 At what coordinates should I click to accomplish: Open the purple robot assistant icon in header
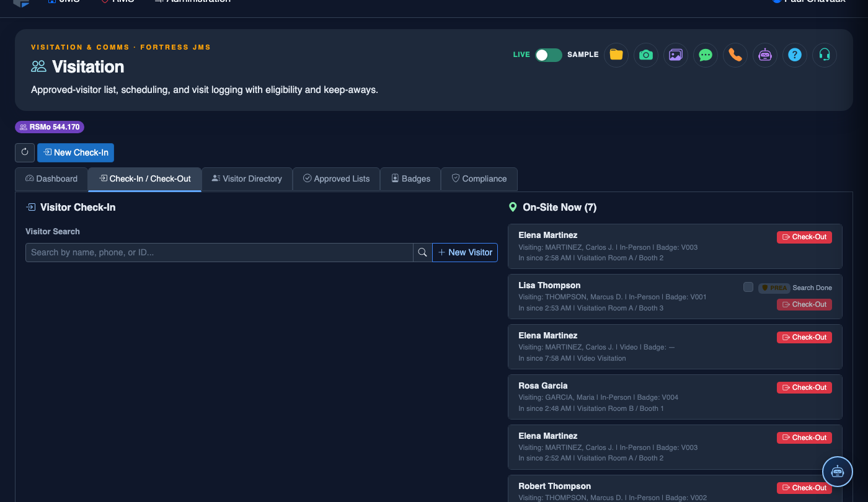(x=765, y=55)
